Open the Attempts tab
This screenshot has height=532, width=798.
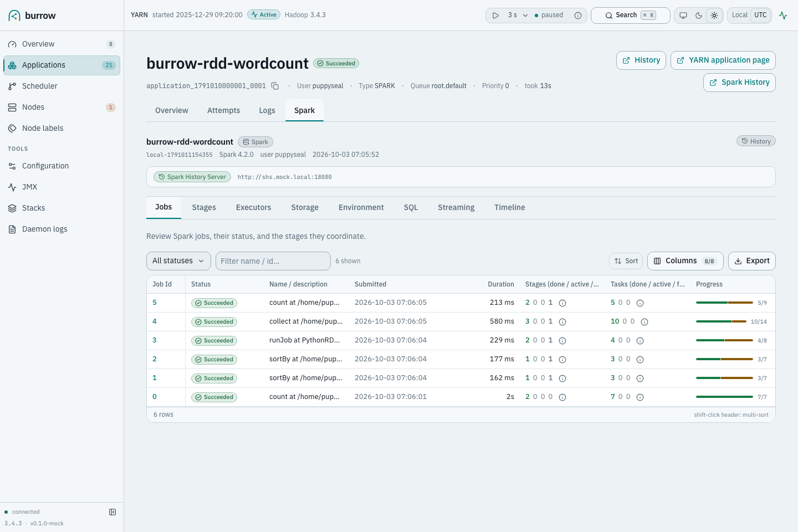[x=223, y=110]
